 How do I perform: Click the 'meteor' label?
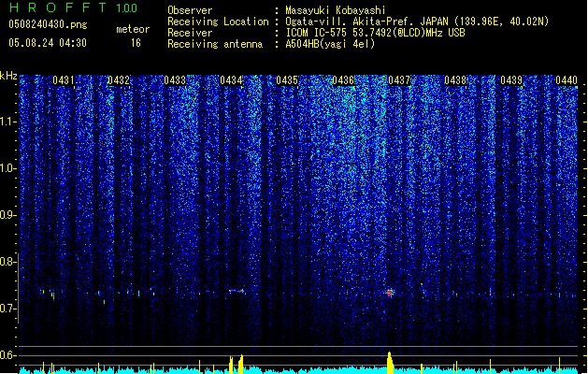coord(133,29)
